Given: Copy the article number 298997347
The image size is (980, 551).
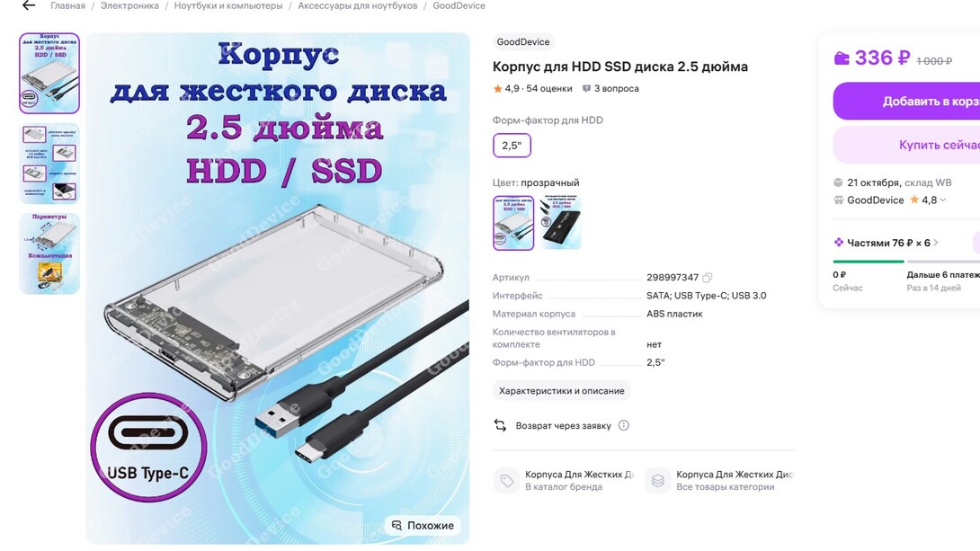Looking at the screenshot, I should point(707,278).
